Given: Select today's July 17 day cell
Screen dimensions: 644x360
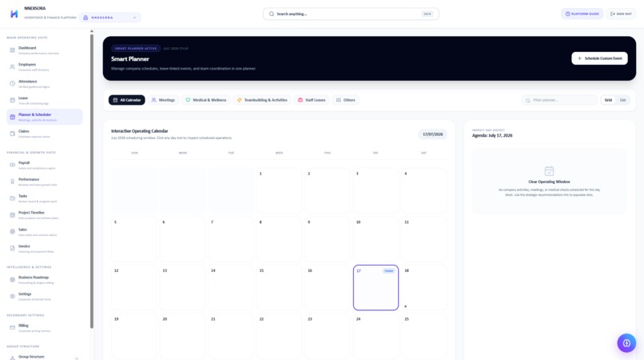Looking at the screenshot, I should pyautogui.click(x=376, y=287).
